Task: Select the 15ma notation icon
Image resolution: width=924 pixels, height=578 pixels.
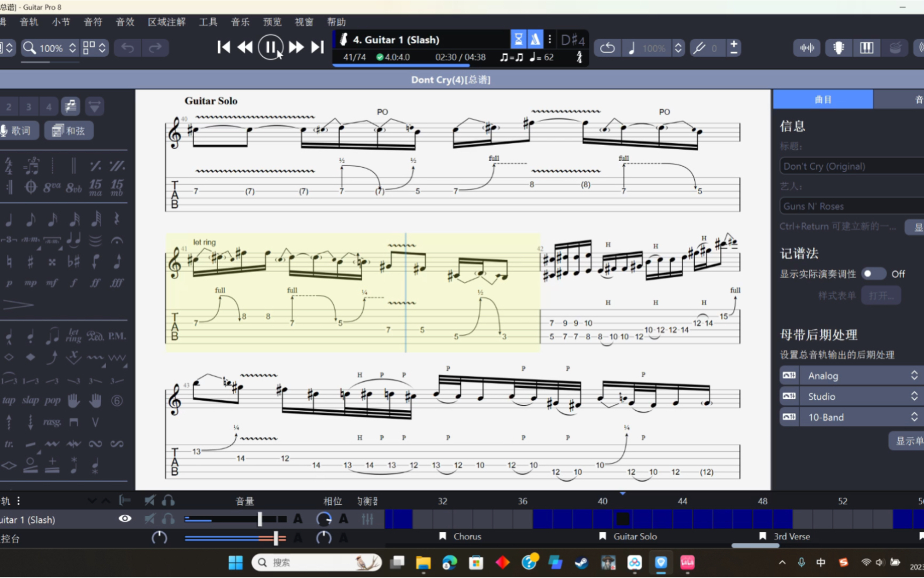Action: [95, 187]
